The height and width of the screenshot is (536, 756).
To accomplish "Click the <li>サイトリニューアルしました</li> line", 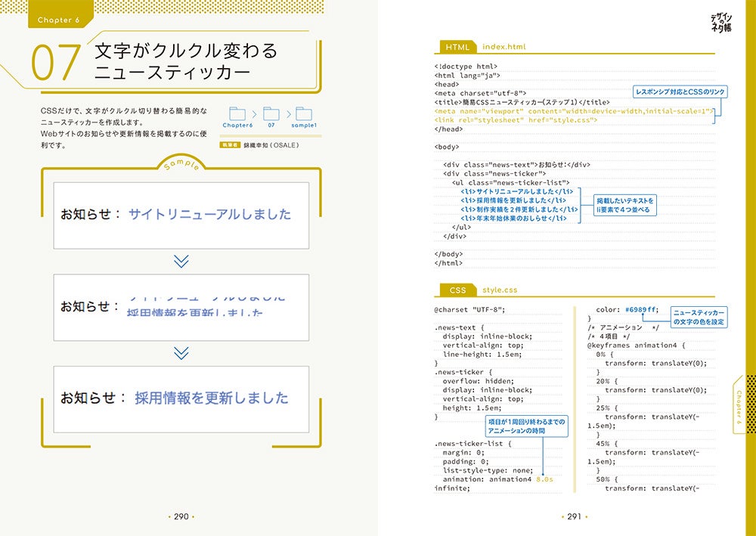I will [x=517, y=191].
